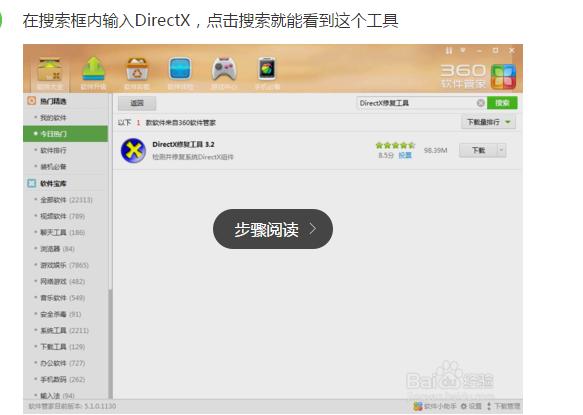Click the 8.5分 rating score text
The width and height of the screenshot is (583, 415).
[386, 155]
